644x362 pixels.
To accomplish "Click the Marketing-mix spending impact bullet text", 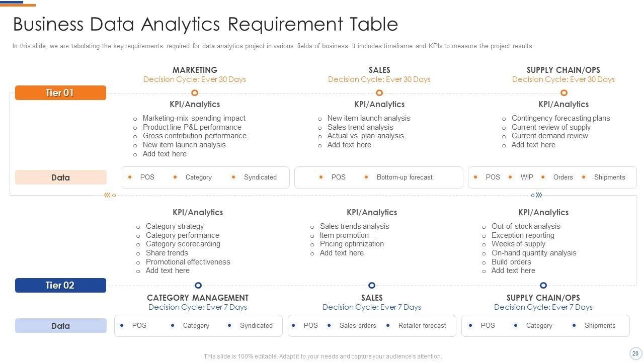I will click(x=194, y=118).
